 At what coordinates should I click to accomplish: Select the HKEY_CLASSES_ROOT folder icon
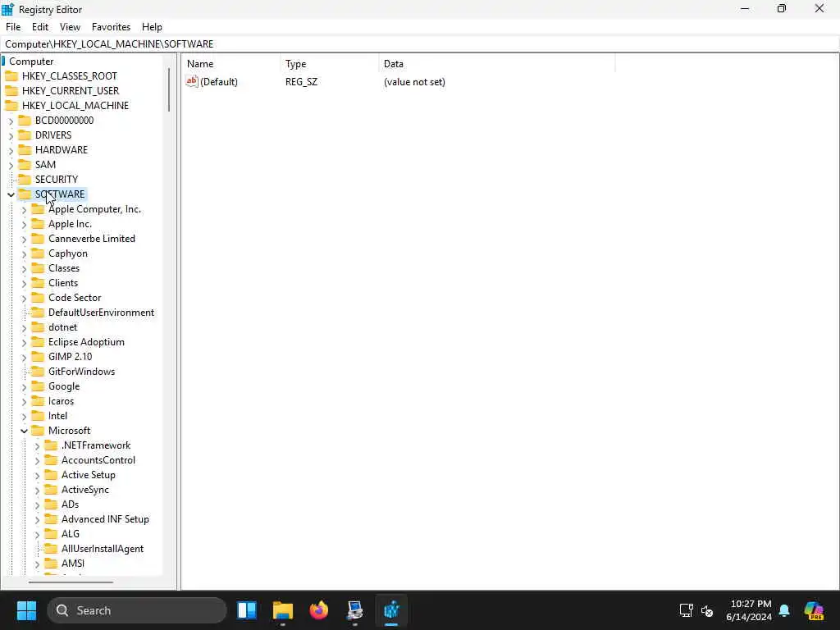coord(11,76)
